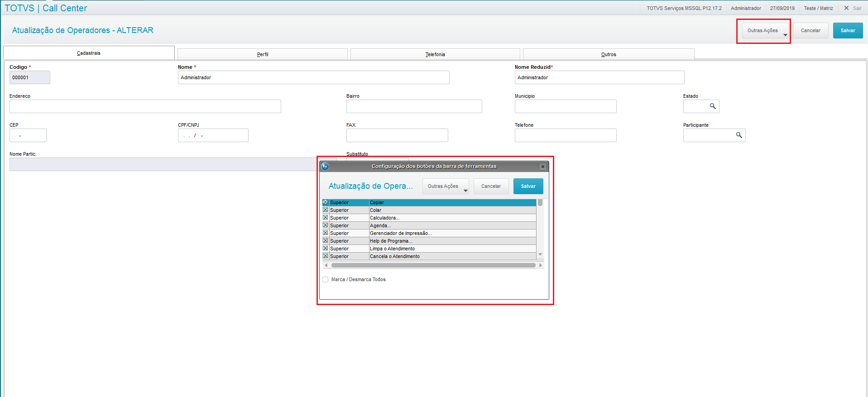Select the Outros tab
This screenshot has height=397, width=868.
(609, 54)
